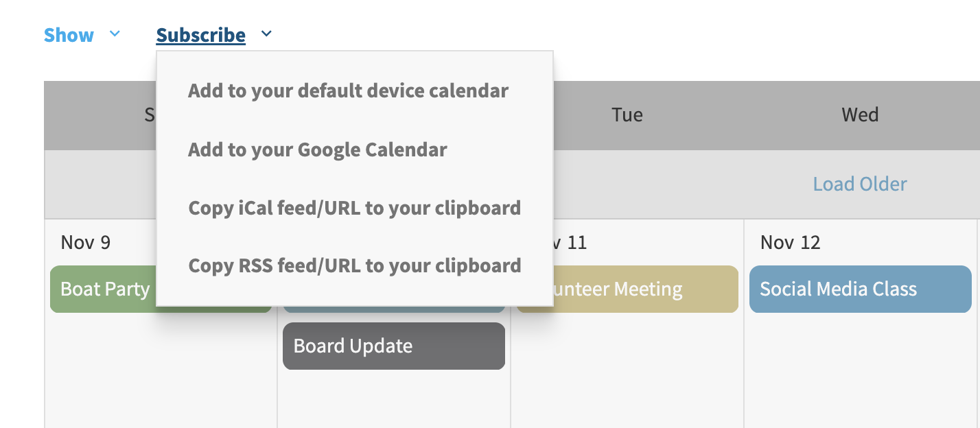Copy iCal feed URL to clipboard

[x=354, y=208]
